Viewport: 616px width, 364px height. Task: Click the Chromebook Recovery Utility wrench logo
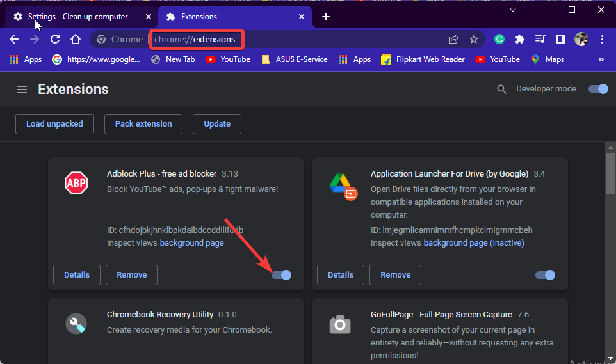pyautogui.click(x=76, y=324)
